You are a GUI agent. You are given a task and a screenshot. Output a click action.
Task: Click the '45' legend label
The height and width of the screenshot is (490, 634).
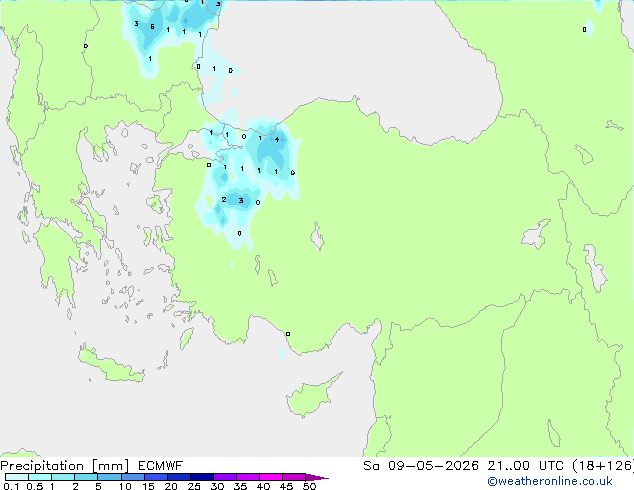point(286,486)
